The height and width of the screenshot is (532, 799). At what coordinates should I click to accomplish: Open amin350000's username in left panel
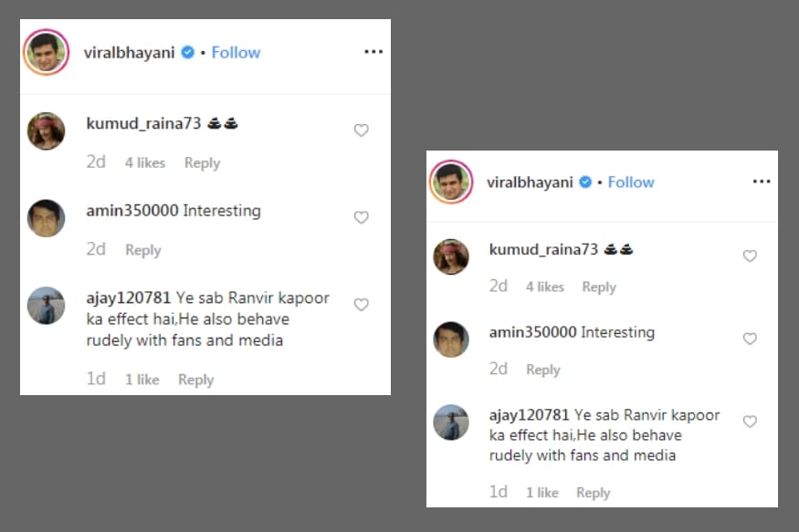pos(132,211)
